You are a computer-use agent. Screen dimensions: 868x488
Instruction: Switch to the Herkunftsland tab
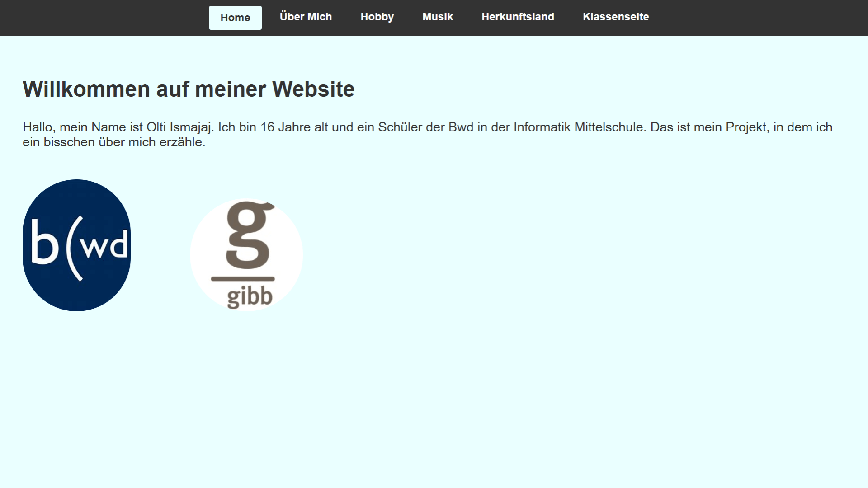coord(518,17)
